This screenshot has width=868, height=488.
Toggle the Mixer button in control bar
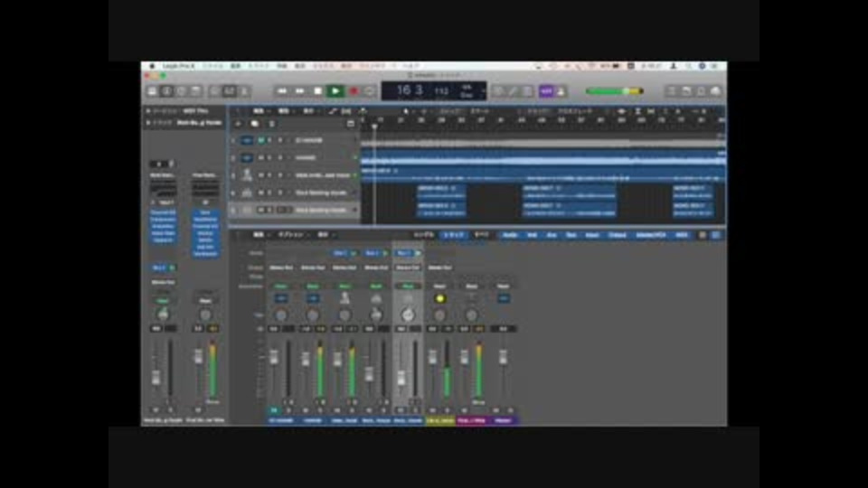(229, 91)
